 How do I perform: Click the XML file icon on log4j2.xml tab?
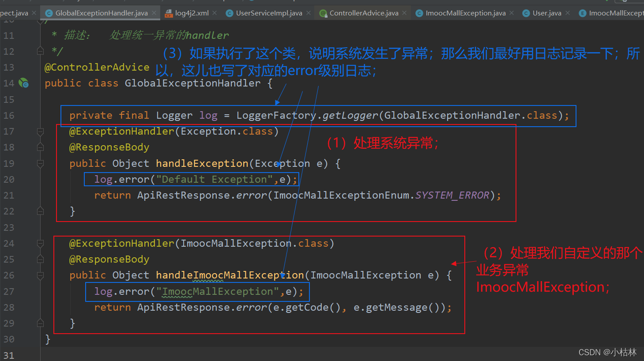(168, 13)
